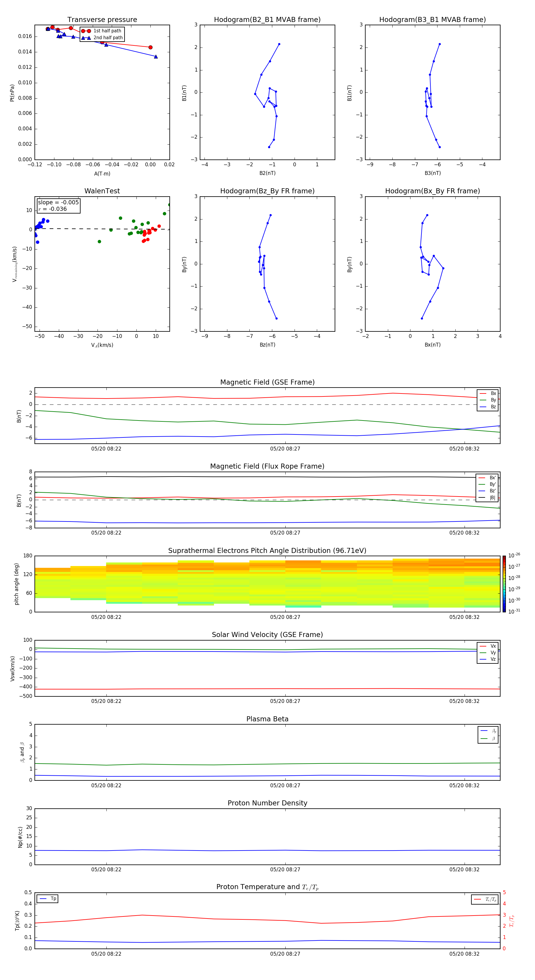
Task: Click the "Bz(nT)" x-axis label
Action: (267, 345)
